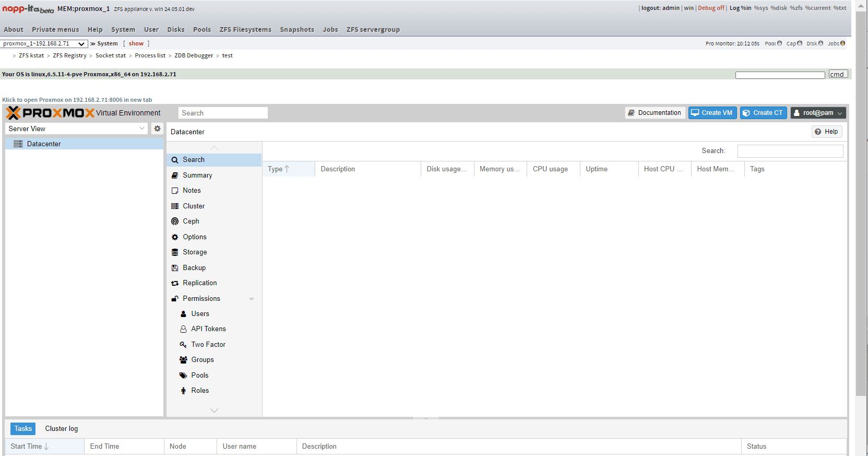Open the Snapshots menu
The image size is (868, 456).
coord(297,30)
